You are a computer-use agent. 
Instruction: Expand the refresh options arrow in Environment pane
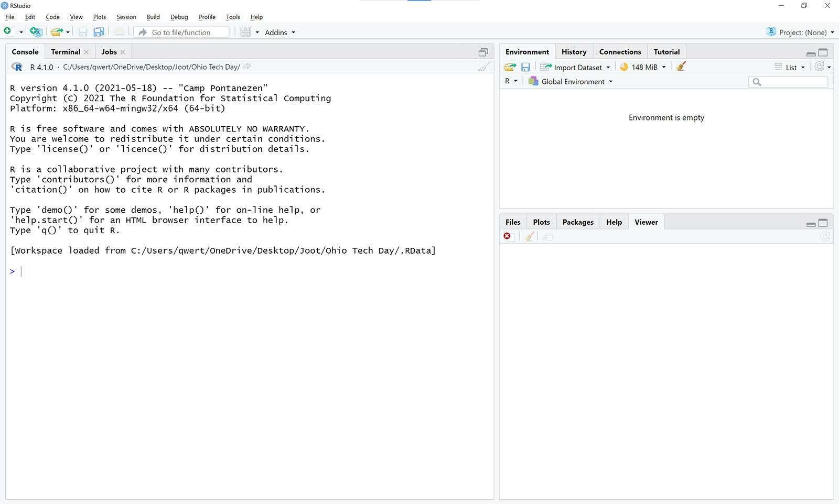pyautogui.click(x=829, y=68)
